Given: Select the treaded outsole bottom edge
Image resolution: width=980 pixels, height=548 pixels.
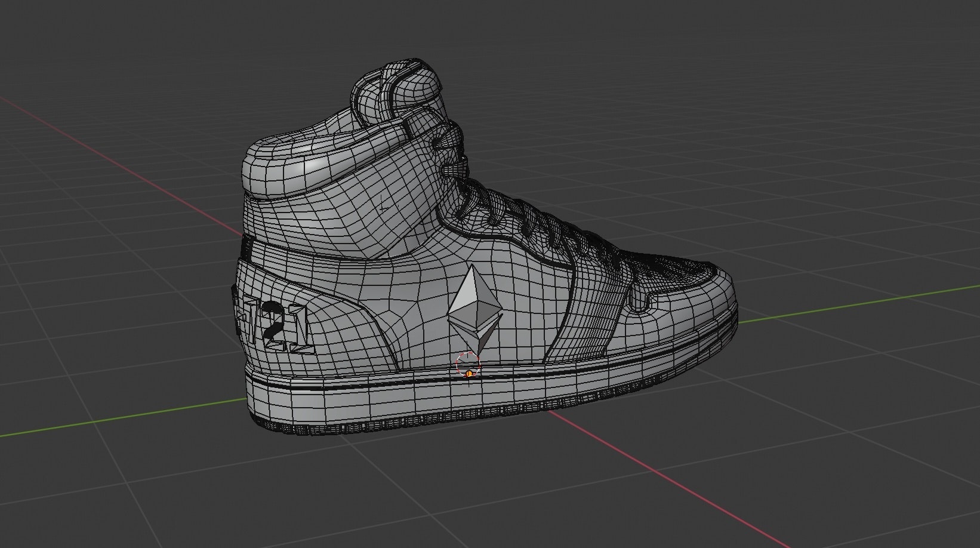Looking at the screenshot, I should (418, 426).
